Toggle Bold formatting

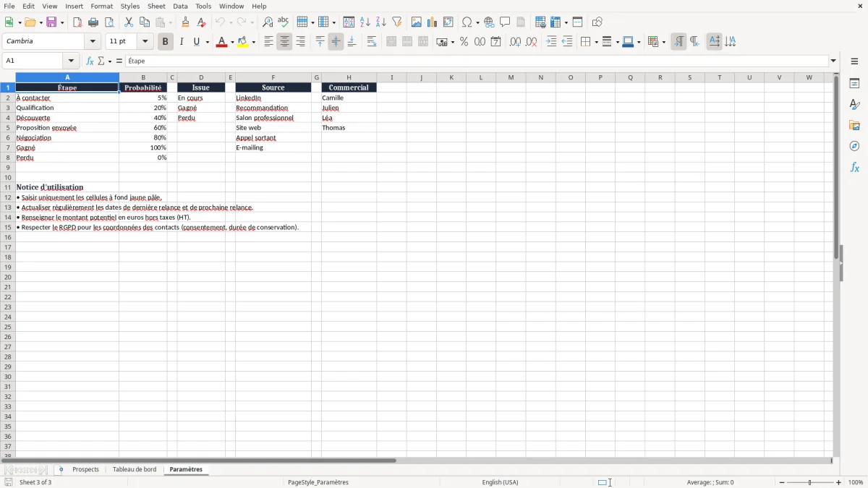[165, 42]
